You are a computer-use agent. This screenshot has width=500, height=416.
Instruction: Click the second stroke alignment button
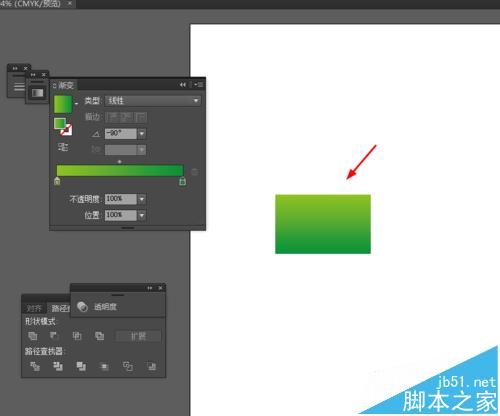[126, 117]
